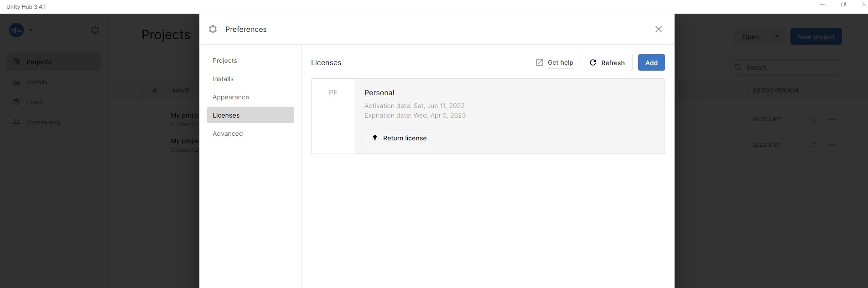The image size is (868, 288).
Task: Add a new license
Action: (x=651, y=62)
